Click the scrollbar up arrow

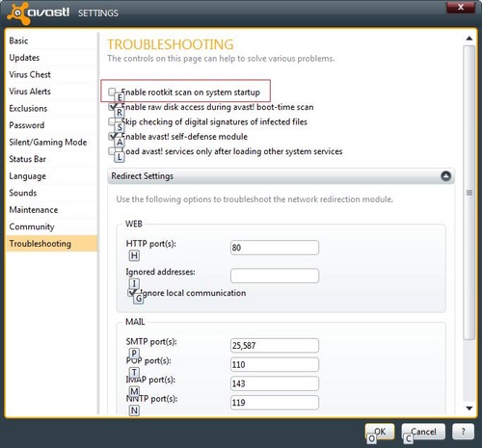(x=469, y=39)
